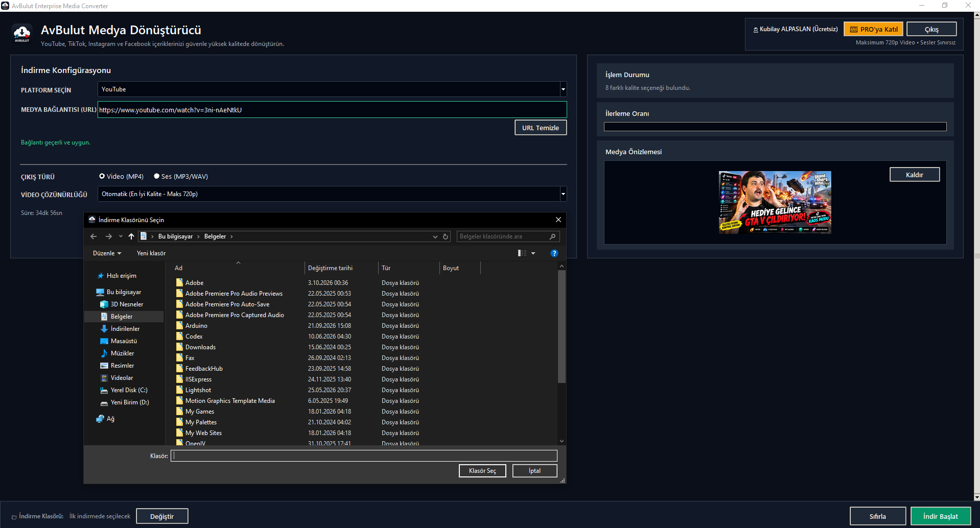Select Yeni Birim (D:) drive
Screen dimensions: 980x528
point(130,402)
